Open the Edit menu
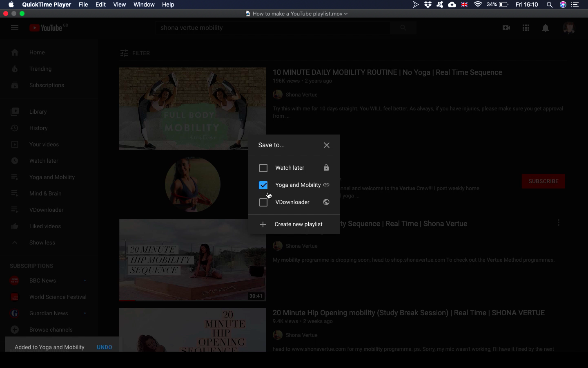588x368 pixels. tap(100, 4)
